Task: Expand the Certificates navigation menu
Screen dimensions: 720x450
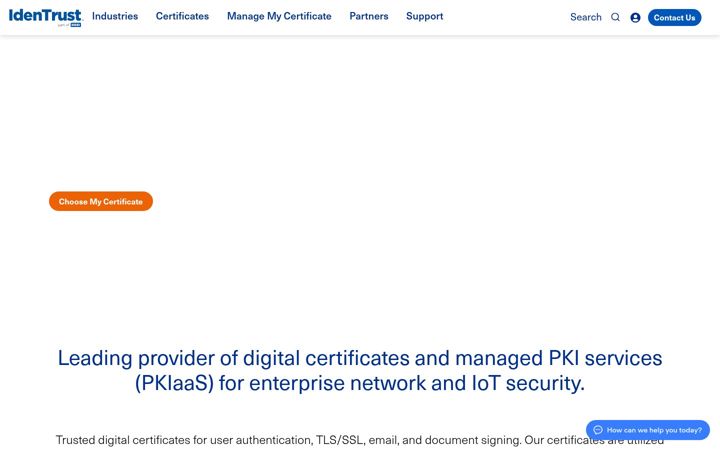Action: coord(182,16)
